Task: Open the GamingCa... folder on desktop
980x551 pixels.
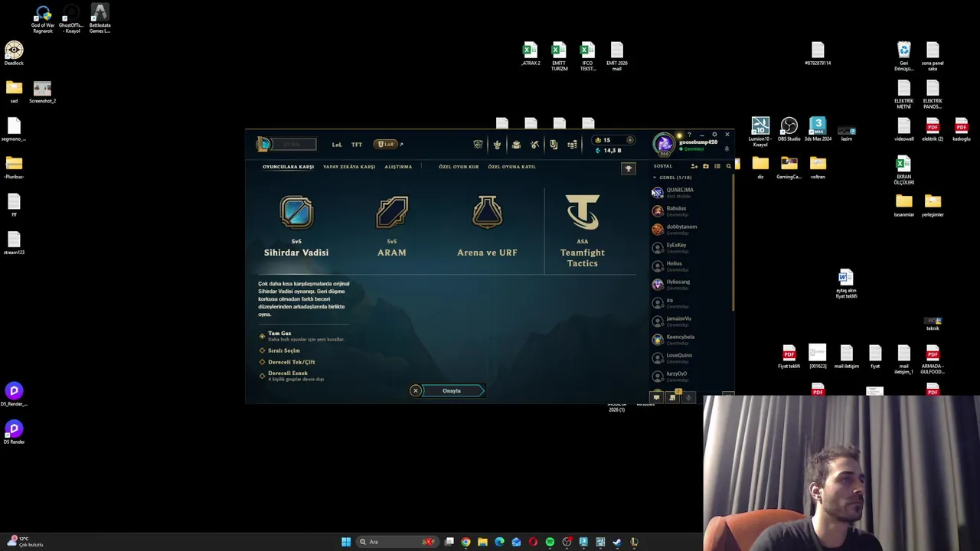Action: coord(789,168)
